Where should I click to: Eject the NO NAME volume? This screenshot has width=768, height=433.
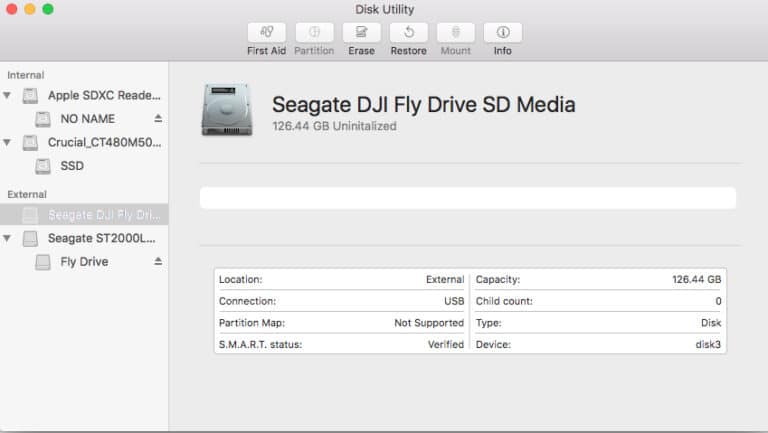click(x=158, y=119)
